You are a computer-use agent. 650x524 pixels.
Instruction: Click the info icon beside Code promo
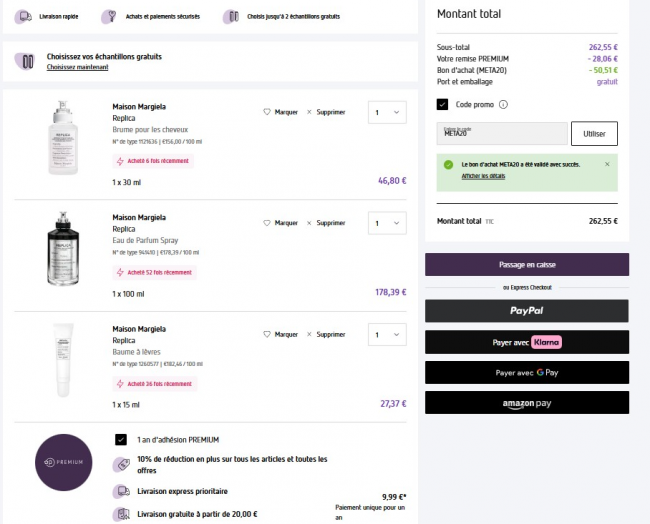click(x=503, y=104)
